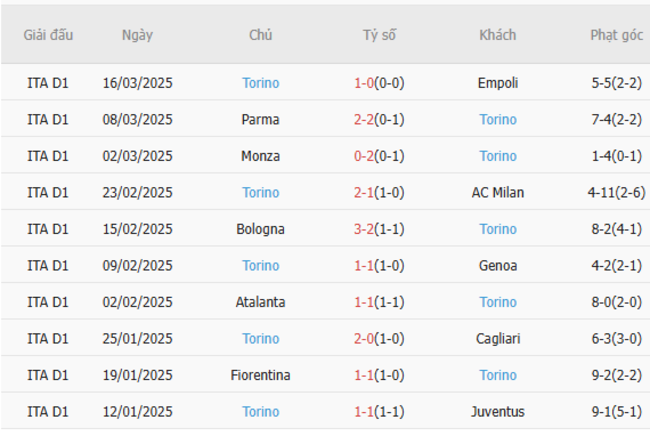Image resolution: width=650 pixels, height=436 pixels.
Task: Open the 2-1 score versus AC Milan
Action: (x=364, y=192)
